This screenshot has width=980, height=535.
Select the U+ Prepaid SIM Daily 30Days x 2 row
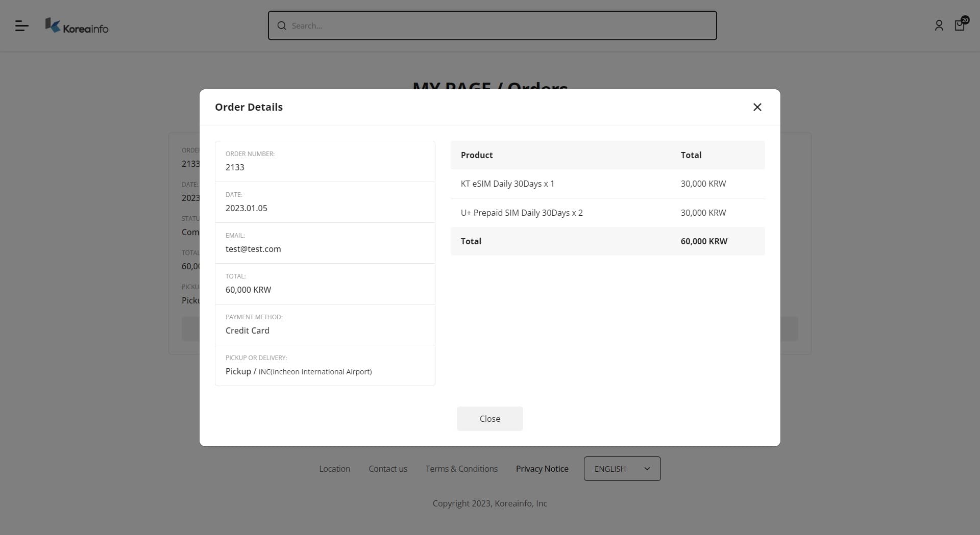(607, 213)
